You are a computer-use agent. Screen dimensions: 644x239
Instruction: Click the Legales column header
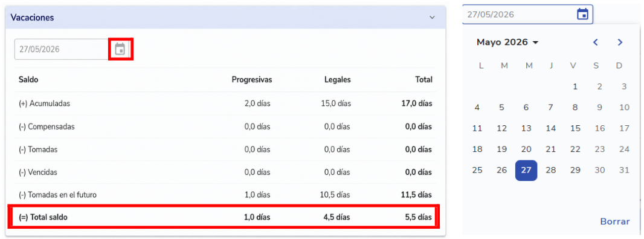point(337,80)
